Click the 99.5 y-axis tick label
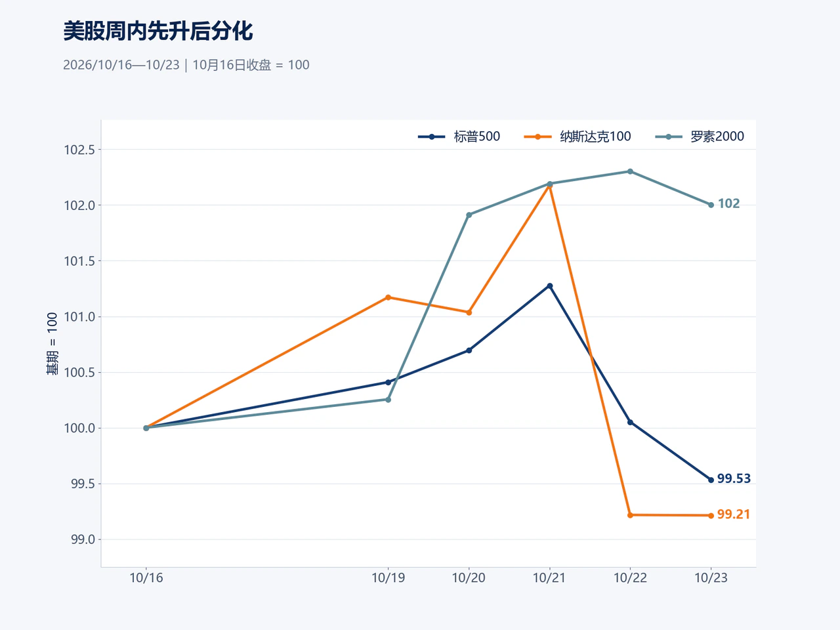The image size is (840, 630). (83, 484)
